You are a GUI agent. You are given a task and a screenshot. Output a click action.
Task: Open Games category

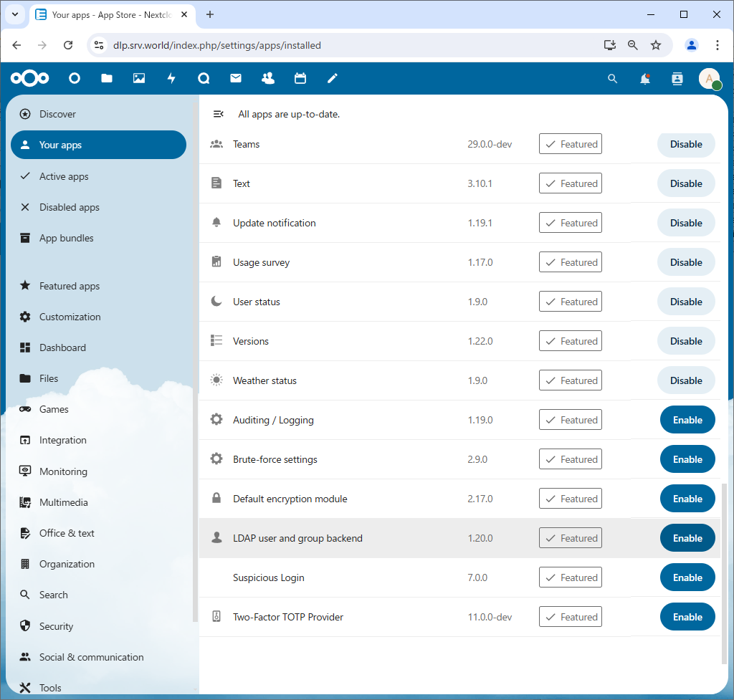99,409
